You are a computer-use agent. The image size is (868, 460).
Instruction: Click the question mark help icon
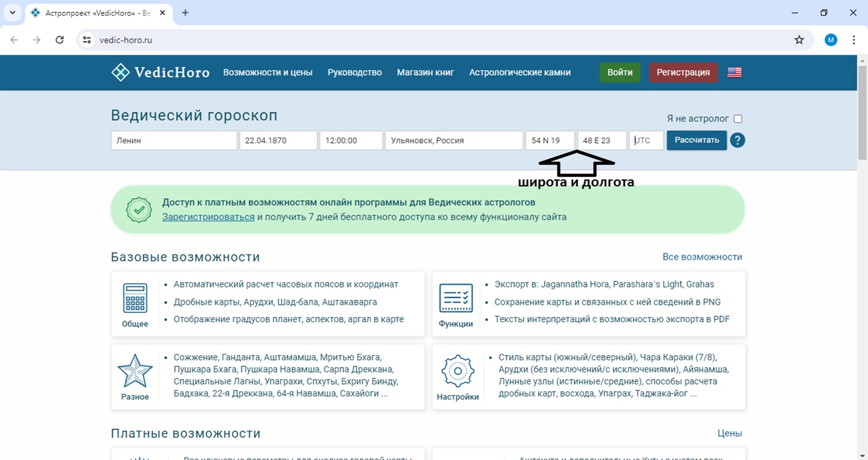point(737,140)
